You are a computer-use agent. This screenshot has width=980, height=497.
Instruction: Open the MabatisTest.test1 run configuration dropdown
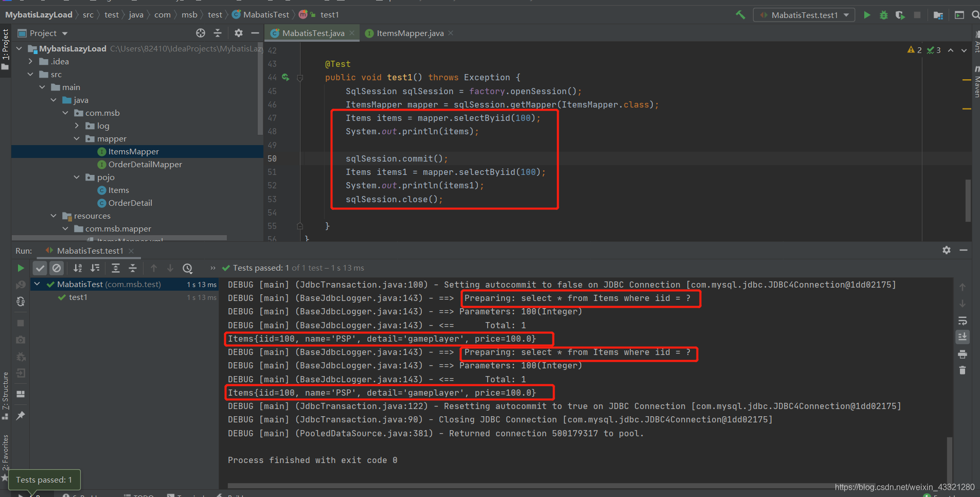[804, 15]
